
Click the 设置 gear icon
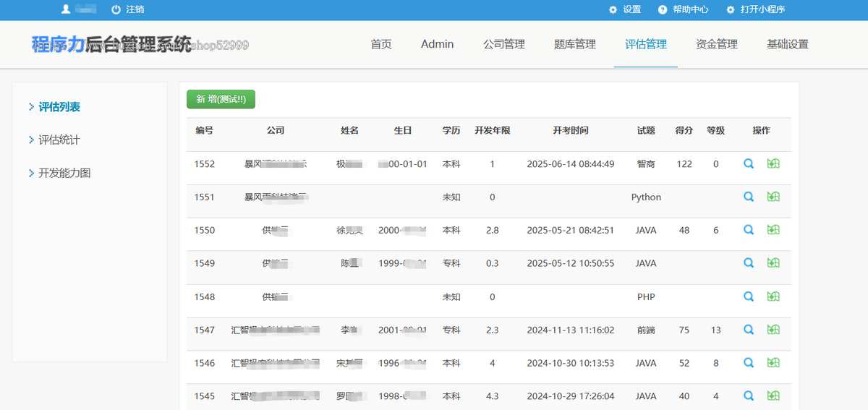(x=613, y=9)
